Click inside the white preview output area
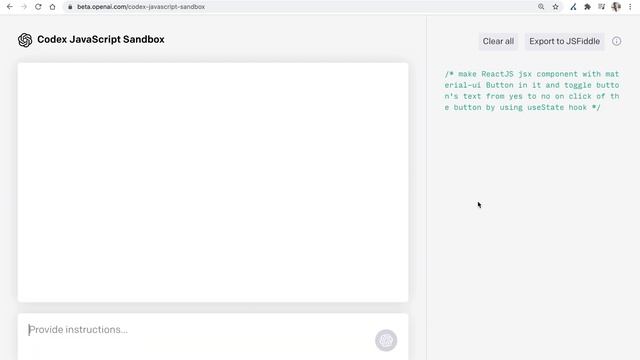This screenshot has width=640, height=360. [x=213, y=182]
